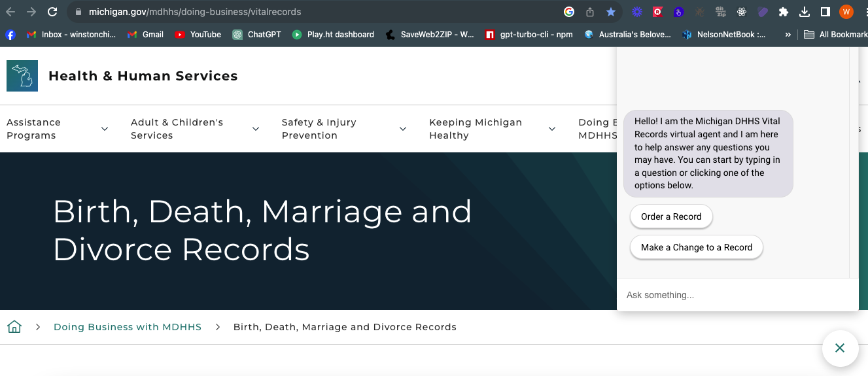Viewport: 868px width, 376px height.
Task: Bookmark page with the star icon
Action: 610,12
